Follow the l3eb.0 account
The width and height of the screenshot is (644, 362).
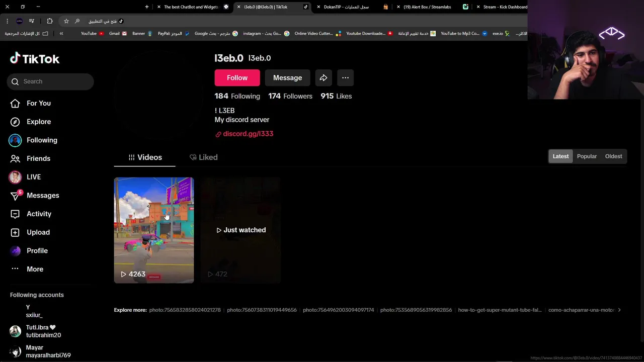tap(237, 78)
